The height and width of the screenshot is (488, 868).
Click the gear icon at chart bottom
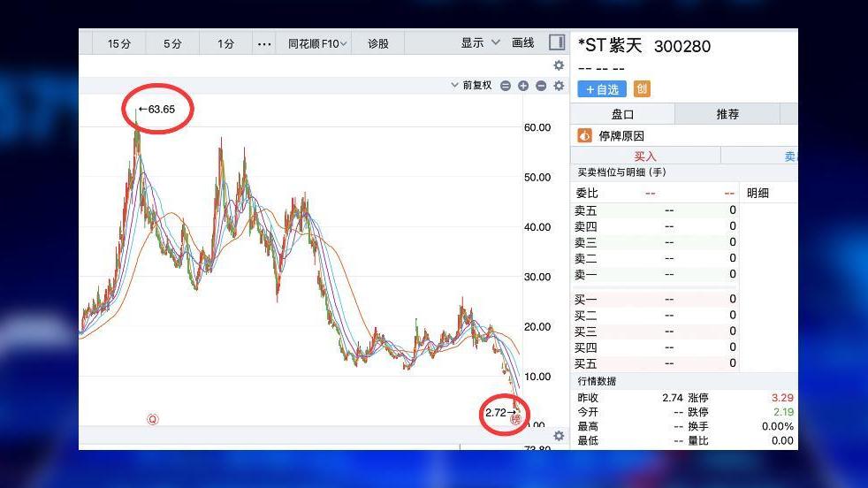pos(559,436)
